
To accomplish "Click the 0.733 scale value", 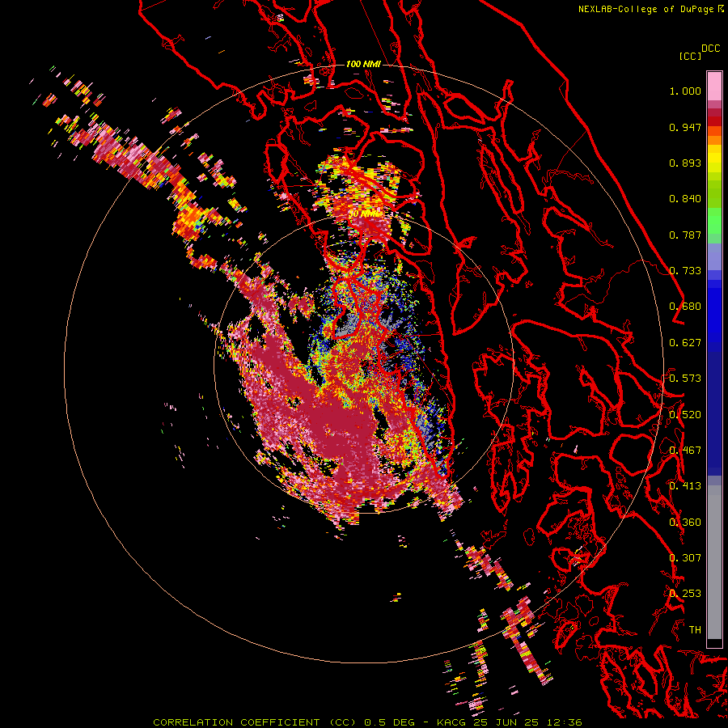I will [685, 271].
